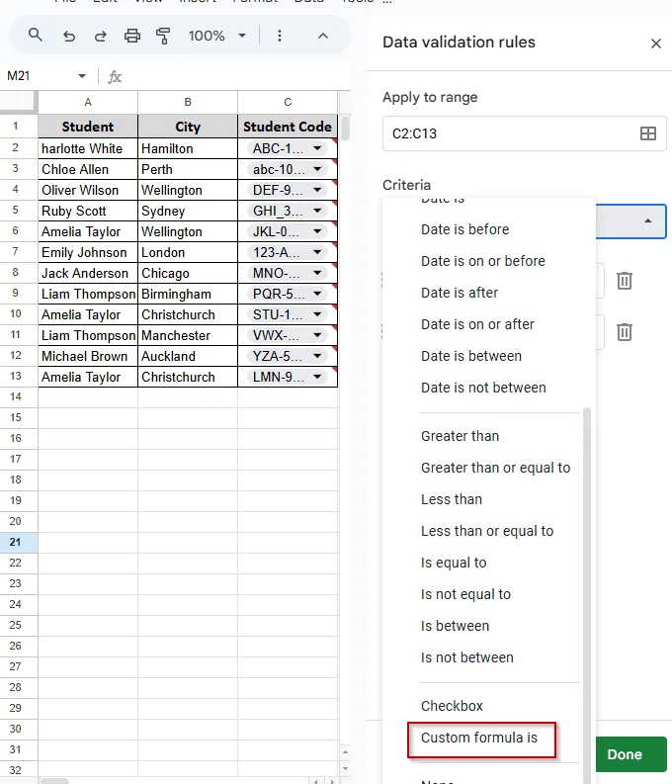
Task: Open dropdown in cell PQR-5 row 9
Action: click(317, 294)
